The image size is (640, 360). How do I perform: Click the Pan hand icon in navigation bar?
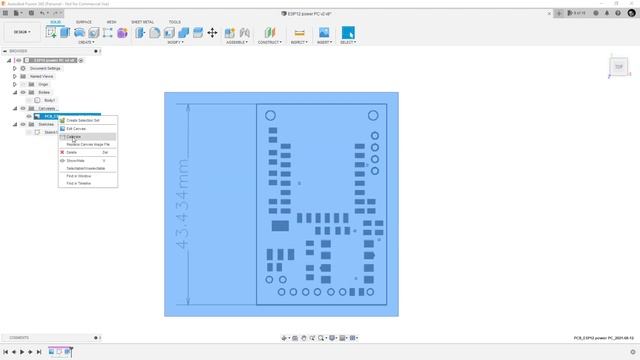(304, 338)
